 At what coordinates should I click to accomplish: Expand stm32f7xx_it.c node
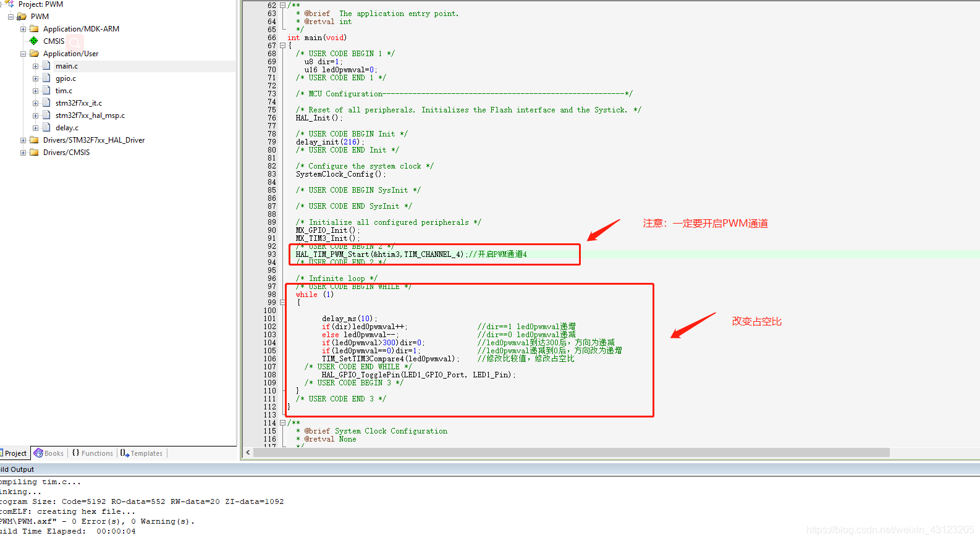point(35,103)
